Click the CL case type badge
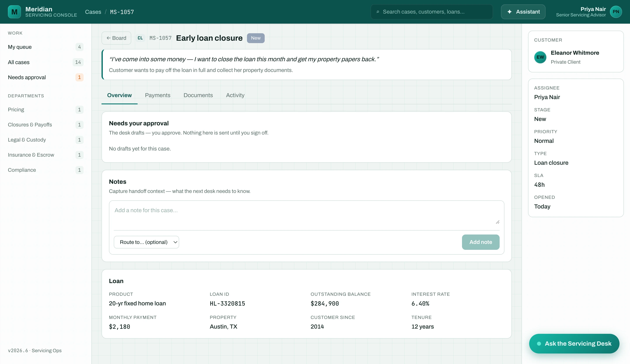The image size is (630, 364). pos(140,38)
